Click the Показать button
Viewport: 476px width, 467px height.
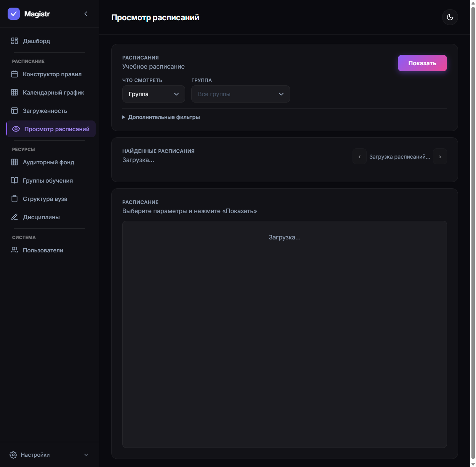(x=422, y=63)
